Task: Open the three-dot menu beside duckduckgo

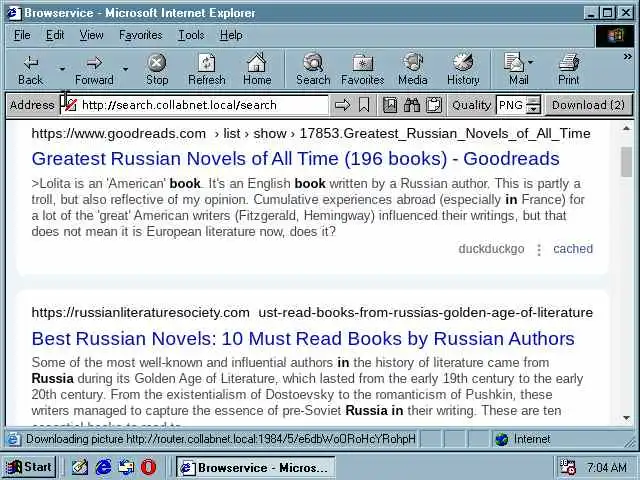Action: 539,249
